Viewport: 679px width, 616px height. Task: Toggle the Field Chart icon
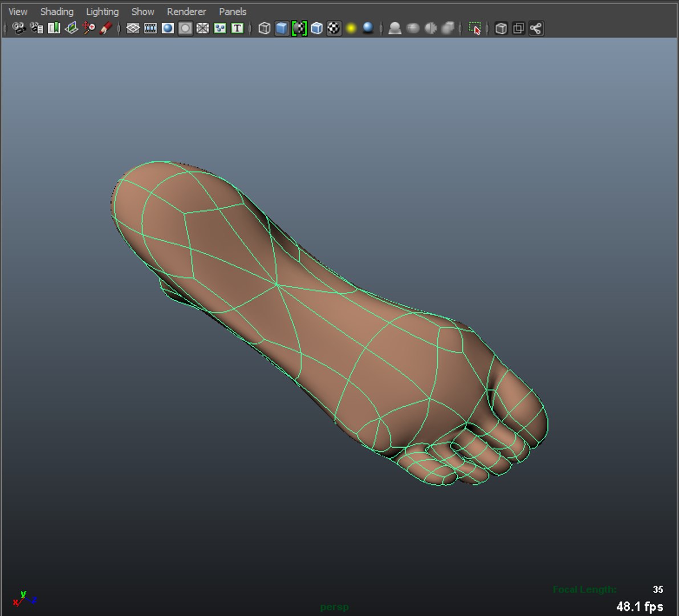click(x=202, y=29)
